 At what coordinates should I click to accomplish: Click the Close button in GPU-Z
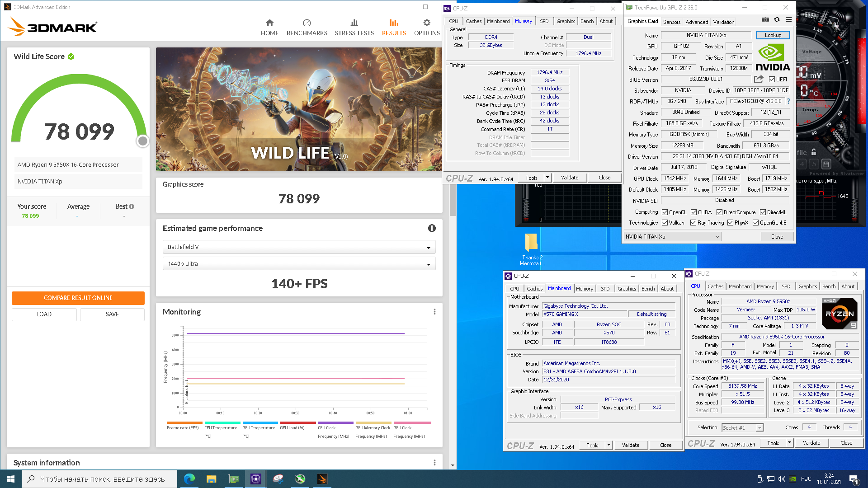(x=777, y=237)
